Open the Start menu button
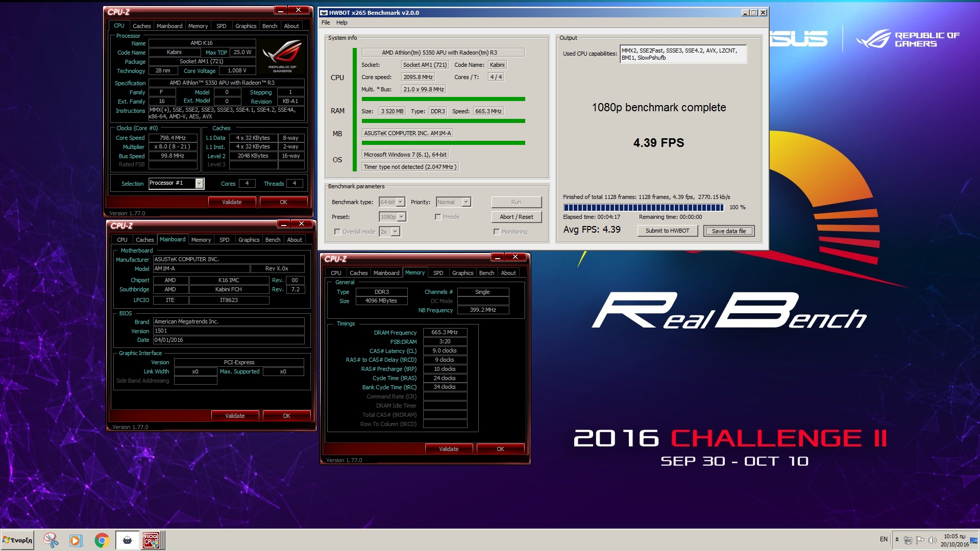 click(x=17, y=540)
